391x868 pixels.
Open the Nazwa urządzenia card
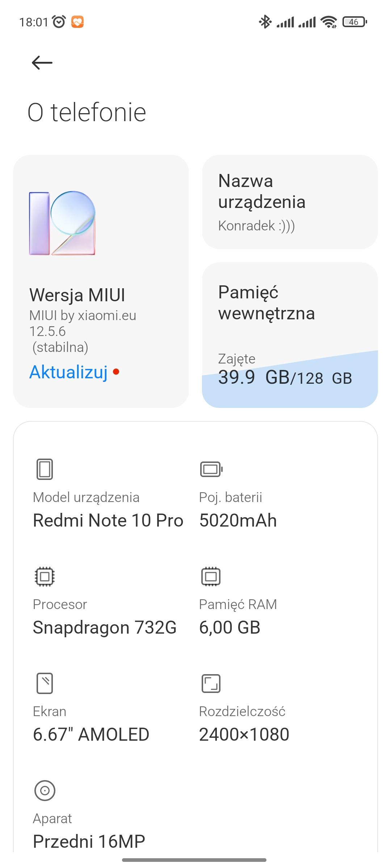290,202
